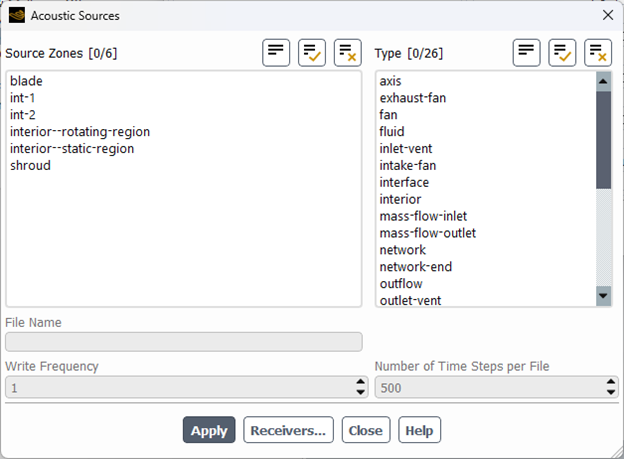Click the Help button

[x=419, y=430]
